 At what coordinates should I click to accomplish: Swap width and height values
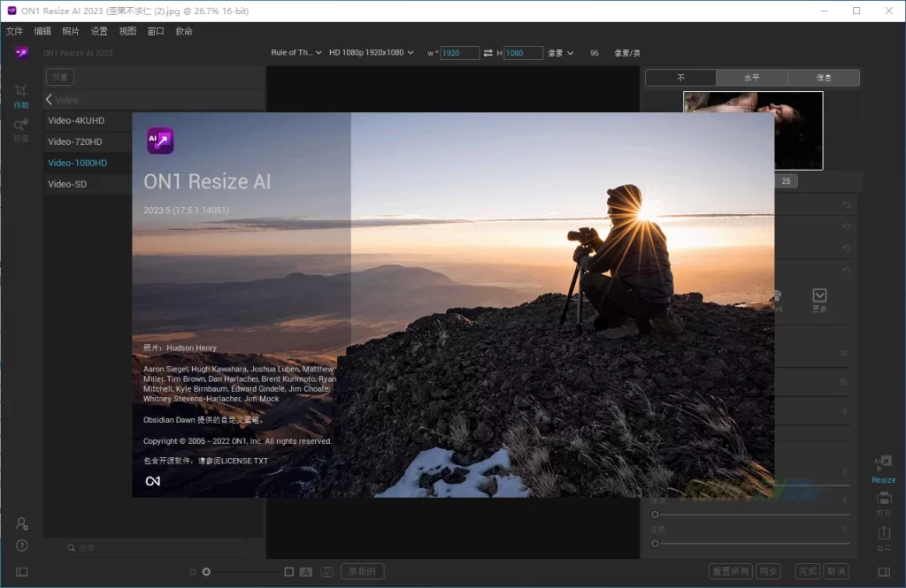[x=488, y=53]
